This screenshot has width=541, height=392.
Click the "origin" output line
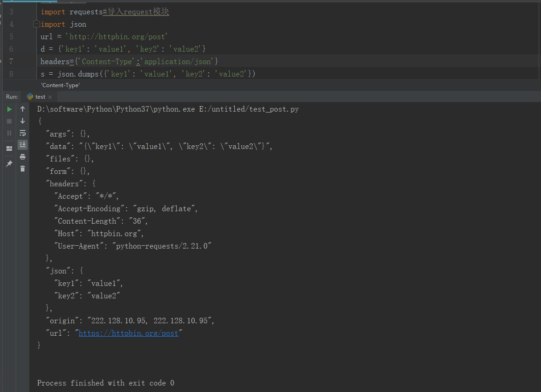point(130,321)
